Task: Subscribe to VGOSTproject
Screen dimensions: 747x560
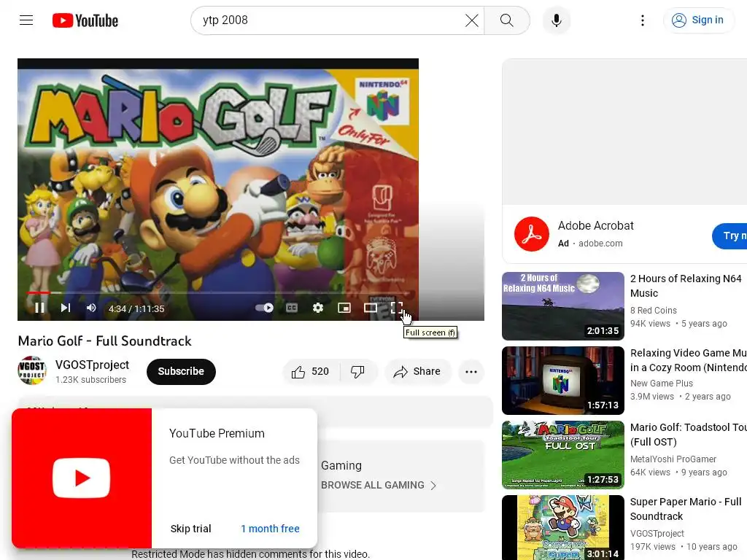Action: (181, 371)
